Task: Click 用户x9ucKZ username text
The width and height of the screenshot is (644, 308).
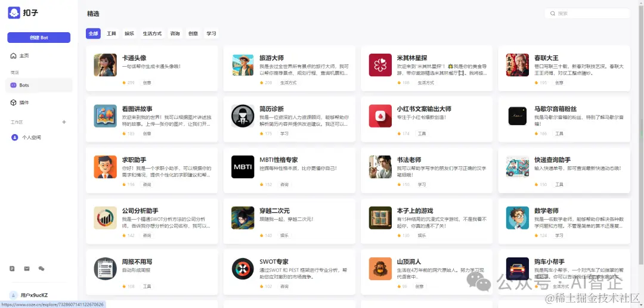Action: click(x=34, y=295)
